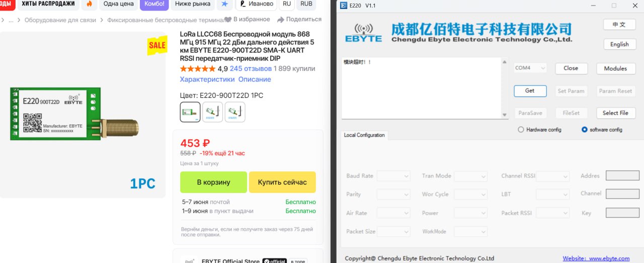Open the Parity dropdown
Viewport: 644px width, 263px height.
(393, 194)
